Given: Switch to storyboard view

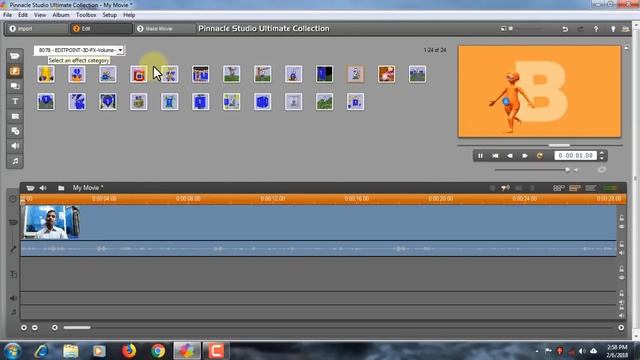Looking at the screenshot, I should [559, 188].
